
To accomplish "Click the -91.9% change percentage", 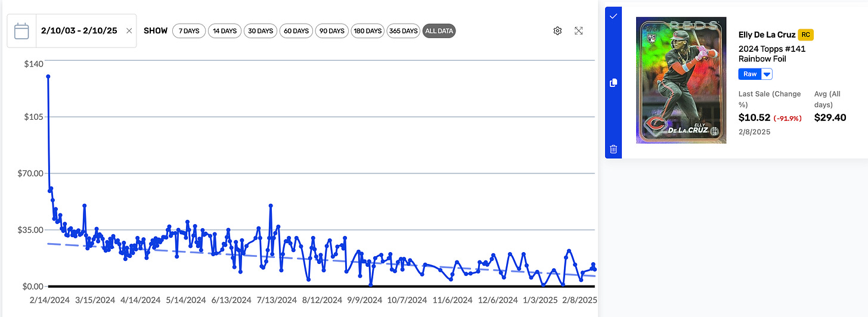I will pos(788,118).
